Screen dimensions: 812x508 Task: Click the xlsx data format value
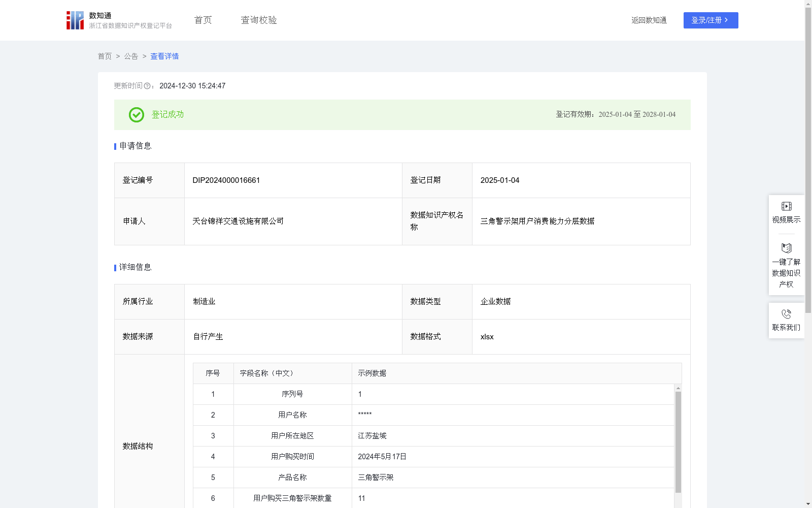click(x=487, y=337)
